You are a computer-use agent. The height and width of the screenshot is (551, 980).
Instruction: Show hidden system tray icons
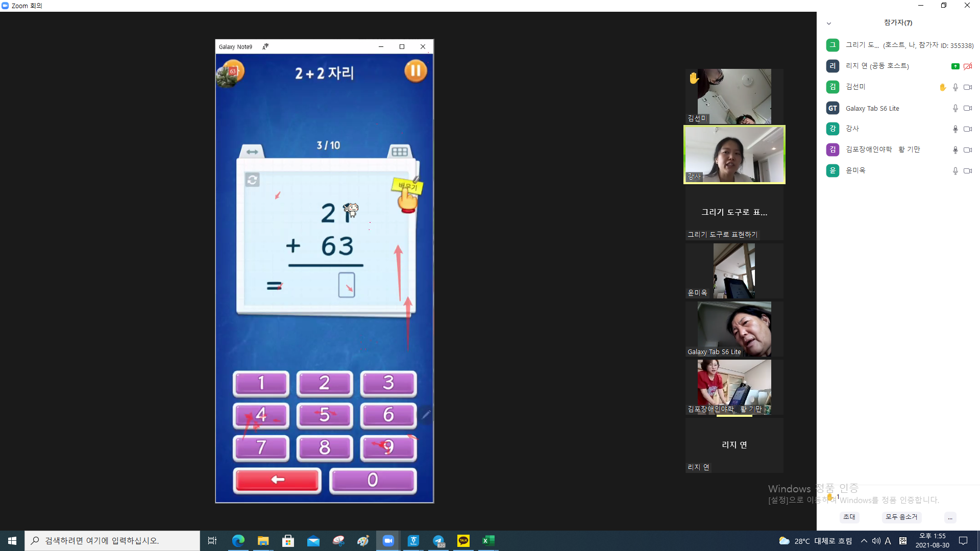coord(864,541)
